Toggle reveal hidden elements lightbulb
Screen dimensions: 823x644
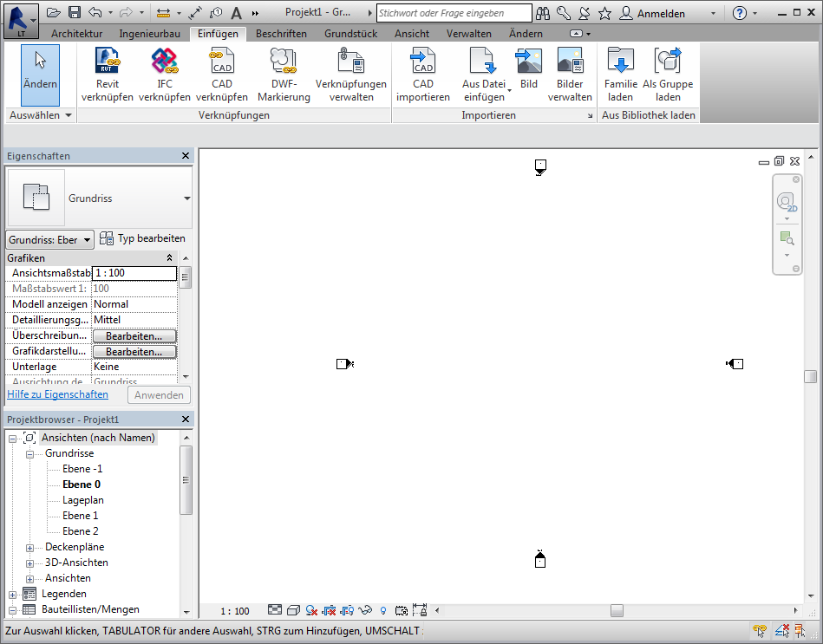[383, 610]
